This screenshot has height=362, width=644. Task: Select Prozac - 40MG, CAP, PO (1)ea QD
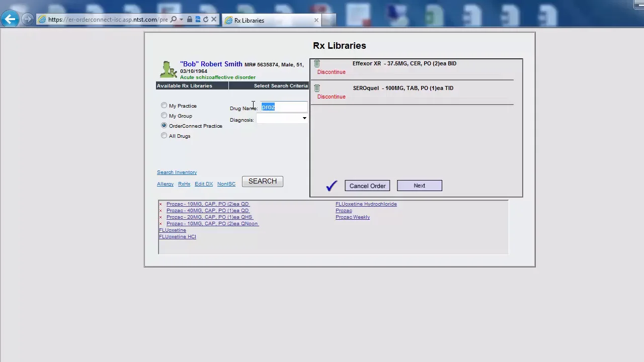click(208, 211)
